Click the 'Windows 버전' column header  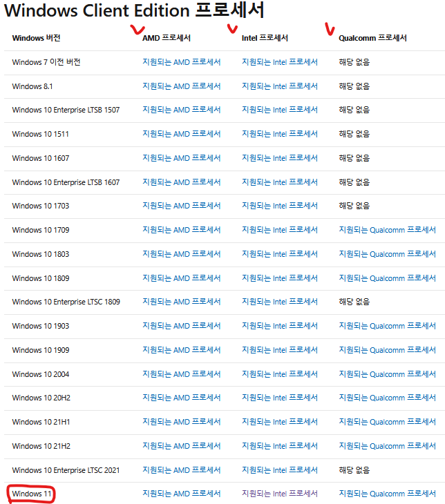(x=36, y=38)
